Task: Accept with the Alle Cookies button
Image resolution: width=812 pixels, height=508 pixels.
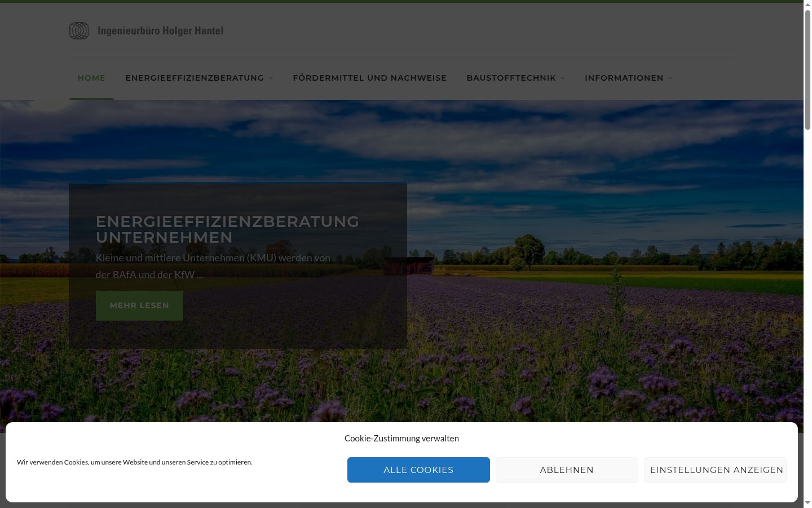Action: tap(418, 470)
